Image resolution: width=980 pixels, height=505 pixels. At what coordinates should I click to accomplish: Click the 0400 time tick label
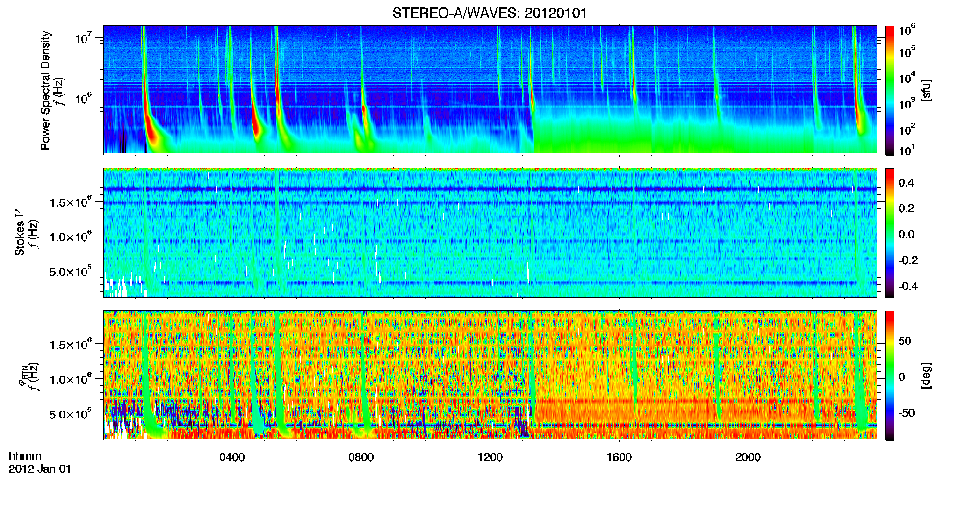pyautogui.click(x=232, y=457)
